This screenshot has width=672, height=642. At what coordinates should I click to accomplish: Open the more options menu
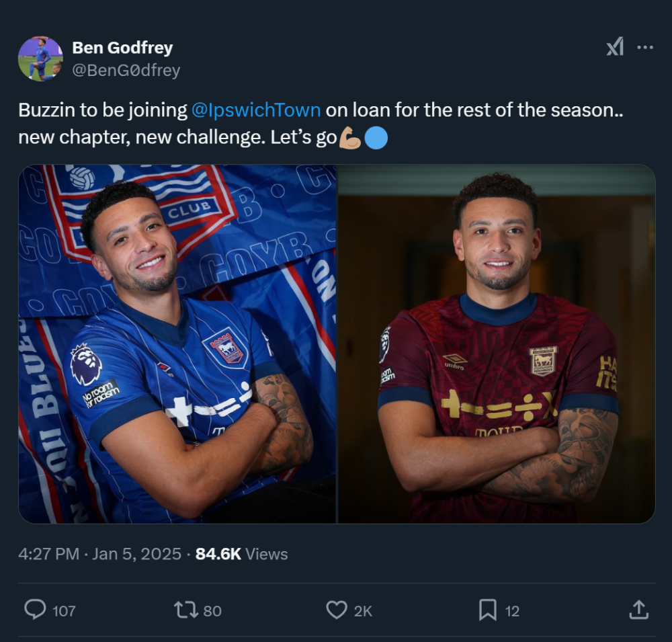pyautogui.click(x=645, y=47)
